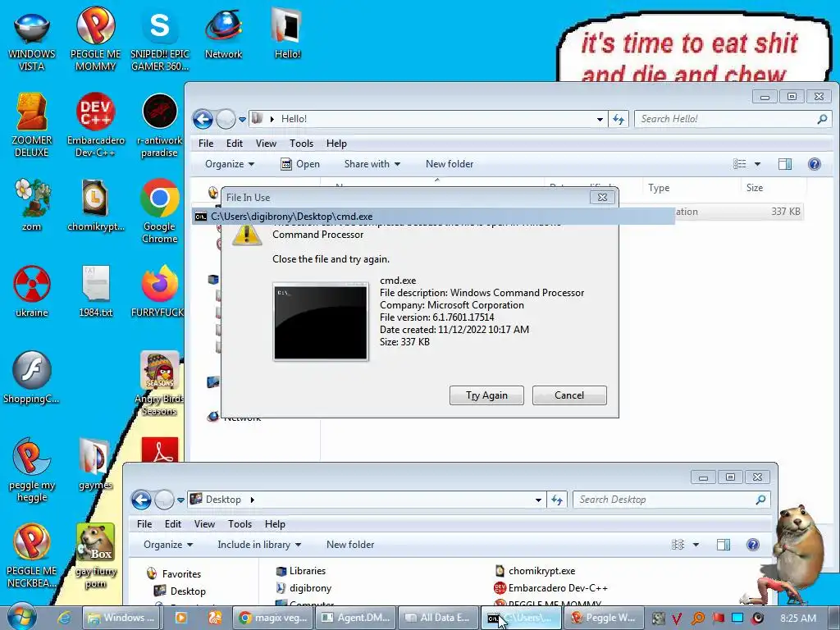Select the 1984.txt file icon
The height and width of the screenshot is (630, 840).
(x=95, y=290)
